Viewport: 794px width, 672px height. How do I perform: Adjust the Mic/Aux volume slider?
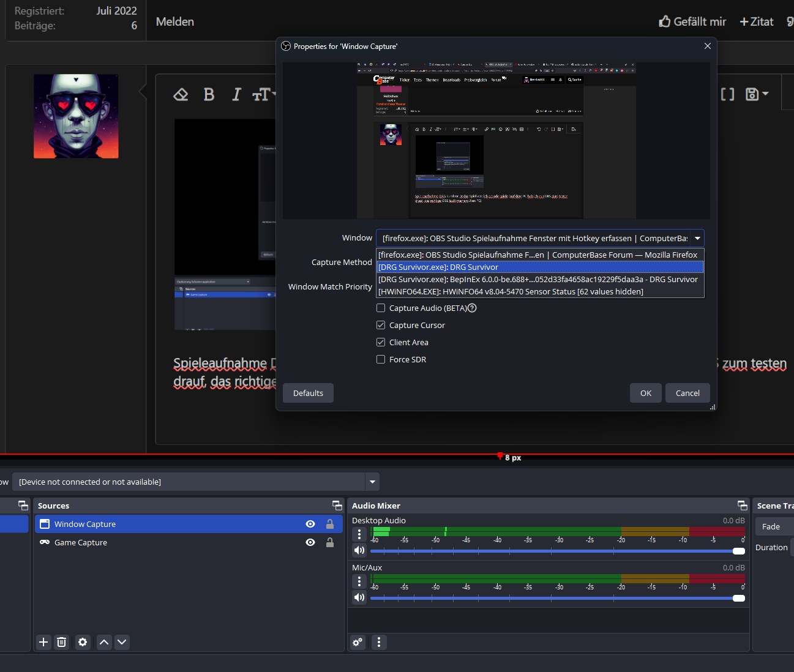[x=558, y=598]
